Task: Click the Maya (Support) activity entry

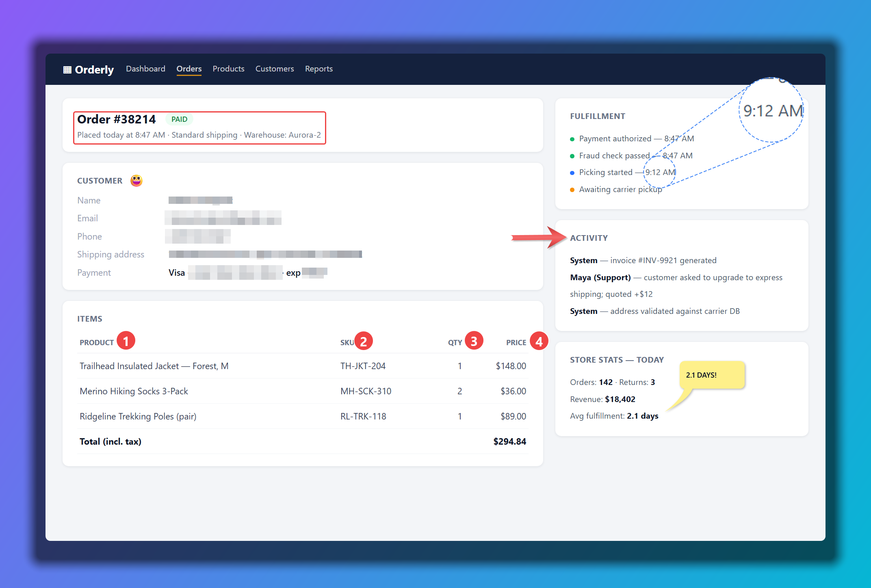Action: [x=676, y=285]
